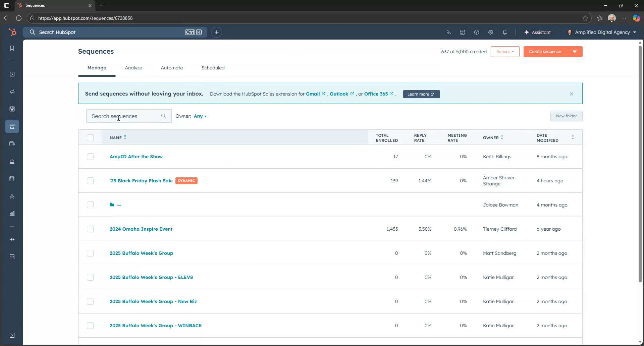Open the Data Management database icon
This screenshot has height=346, width=644.
[12, 179]
